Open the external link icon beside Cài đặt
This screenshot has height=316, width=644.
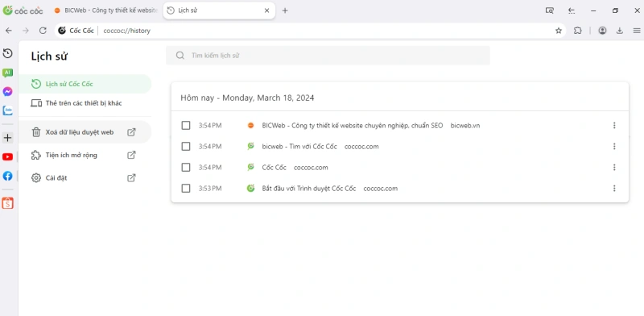coord(131,177)
